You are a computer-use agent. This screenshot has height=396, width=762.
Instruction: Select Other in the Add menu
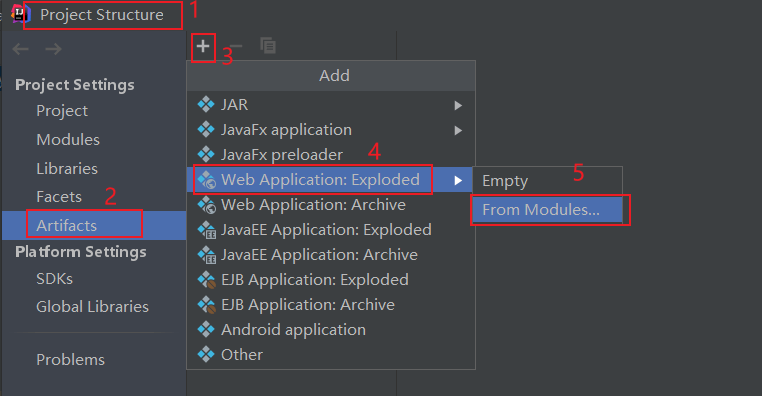[330, 355]
